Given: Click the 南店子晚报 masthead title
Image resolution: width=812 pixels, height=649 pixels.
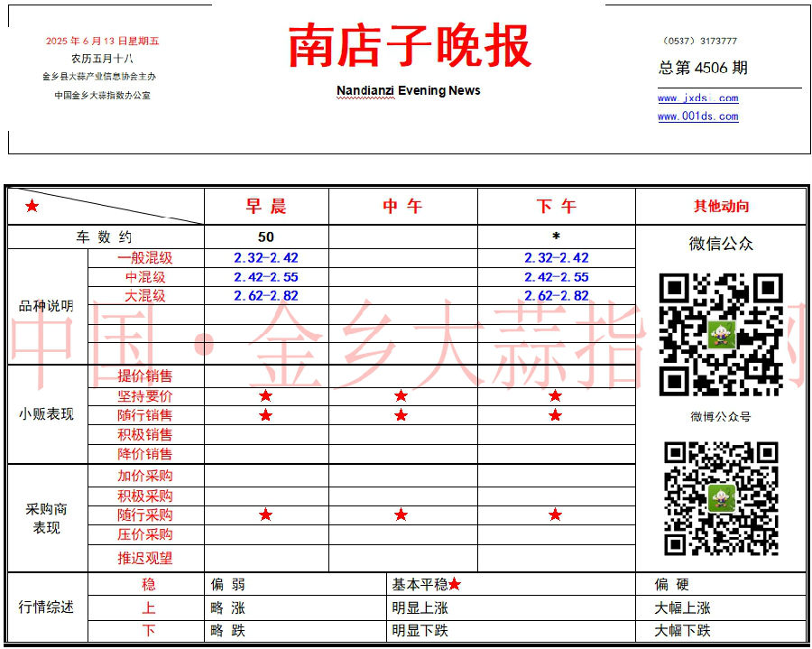Looking at the screenshot, I should (x=410, y=45).
